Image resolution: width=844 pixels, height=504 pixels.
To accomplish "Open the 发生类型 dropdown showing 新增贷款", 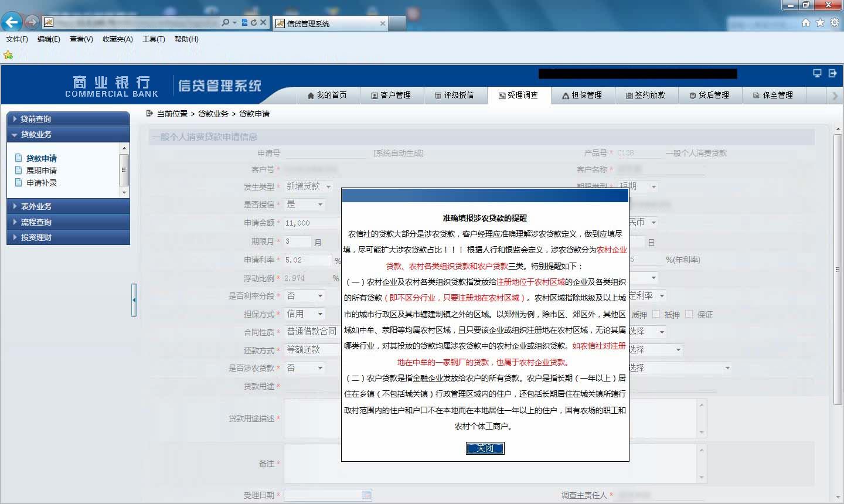I will (309, 186).
